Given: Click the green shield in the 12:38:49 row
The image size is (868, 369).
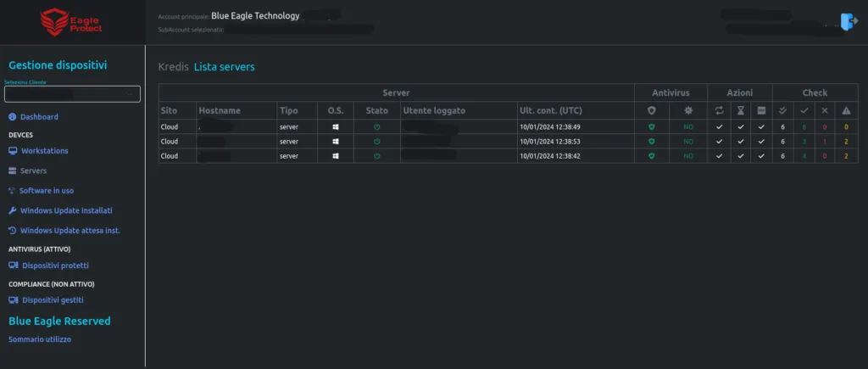Looking at the screenshot, I should [x=652, y=127].
